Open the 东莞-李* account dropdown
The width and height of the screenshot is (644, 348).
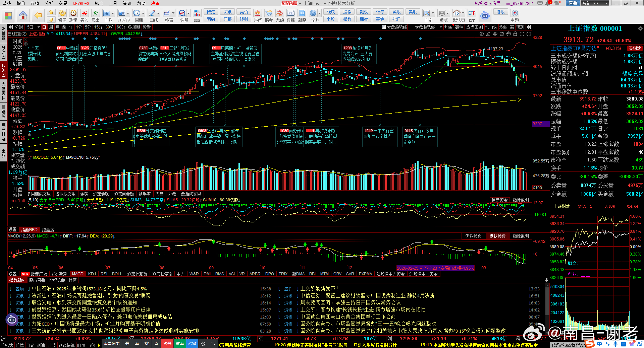(595, 3)
